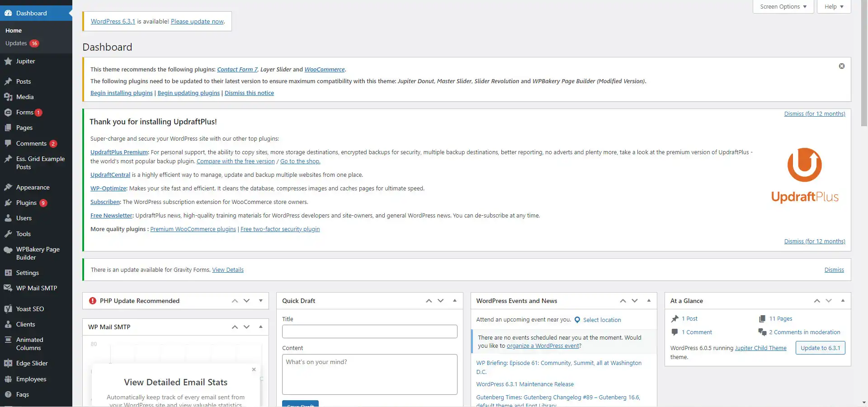Open View Details for Gravity Forms

point(228,270)
